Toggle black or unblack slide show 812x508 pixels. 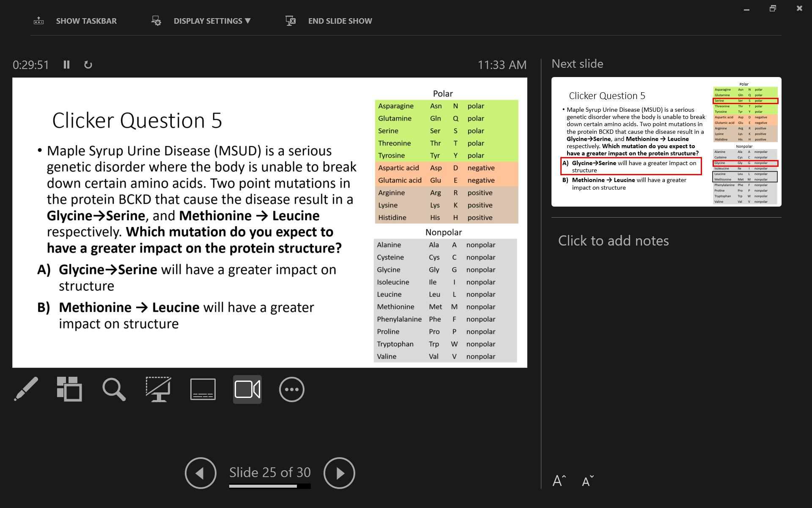click(158, 389)
